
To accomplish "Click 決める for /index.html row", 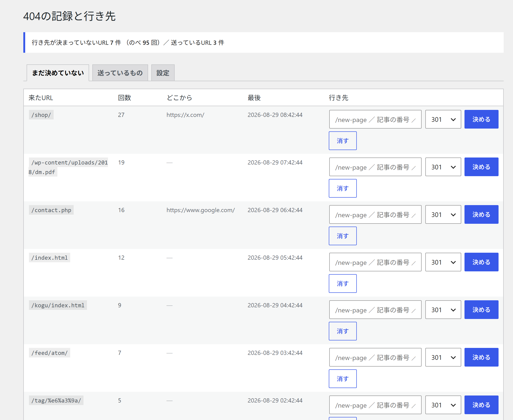I will 481,262.
